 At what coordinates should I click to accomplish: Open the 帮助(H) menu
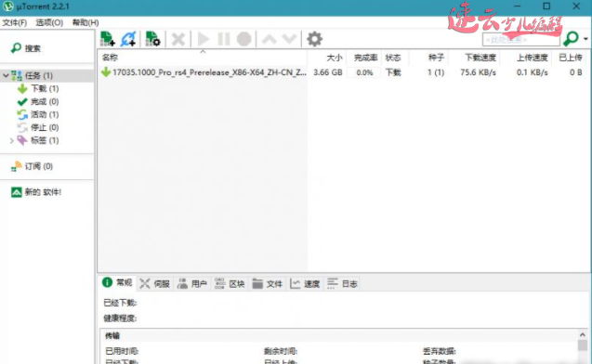(86, 22)
